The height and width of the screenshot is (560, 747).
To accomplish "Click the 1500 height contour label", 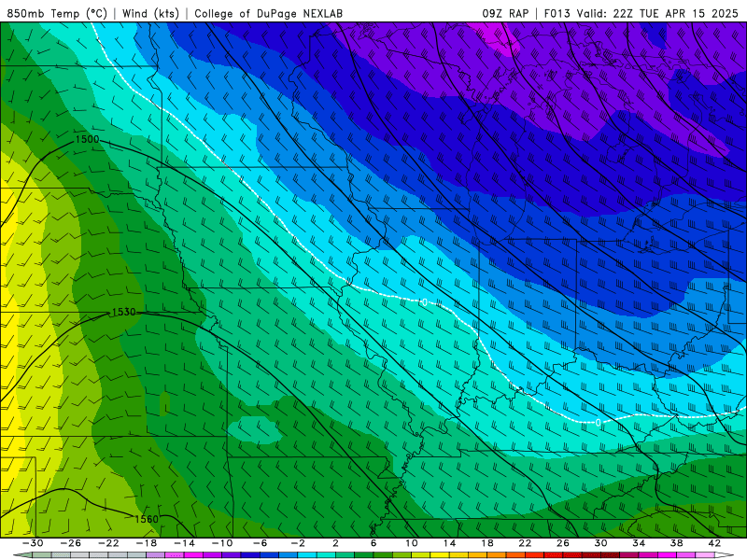I will 87,139.
